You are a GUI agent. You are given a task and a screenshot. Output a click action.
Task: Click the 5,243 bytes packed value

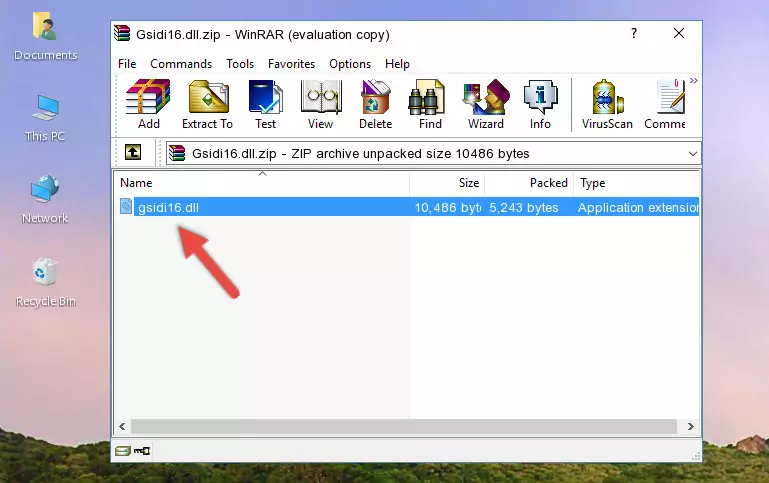pos(524,208)
